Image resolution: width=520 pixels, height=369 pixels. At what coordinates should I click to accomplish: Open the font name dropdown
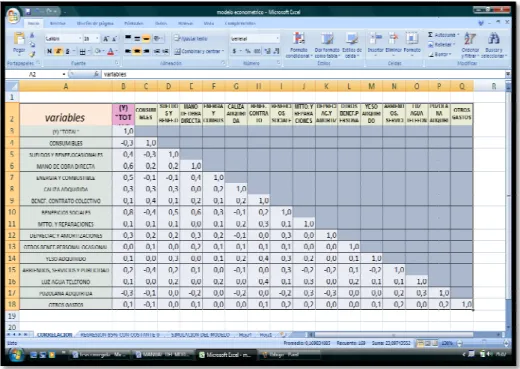80,39
